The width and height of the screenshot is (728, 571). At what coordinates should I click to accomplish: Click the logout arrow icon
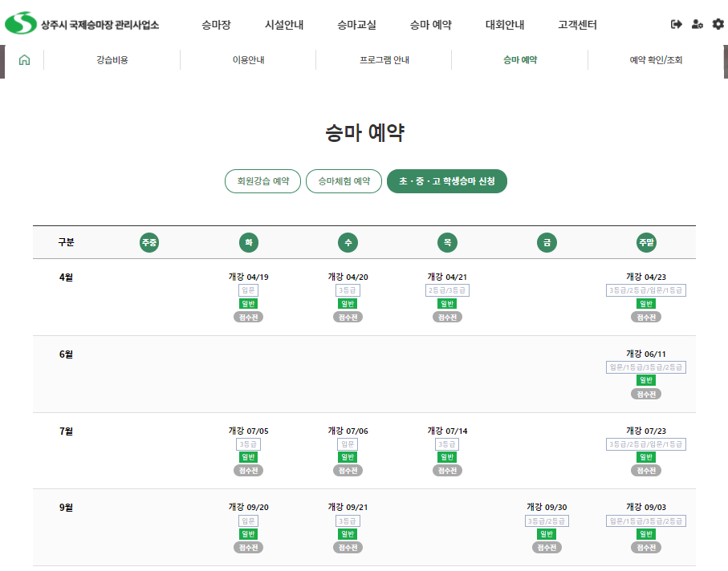tap(676, 24)
